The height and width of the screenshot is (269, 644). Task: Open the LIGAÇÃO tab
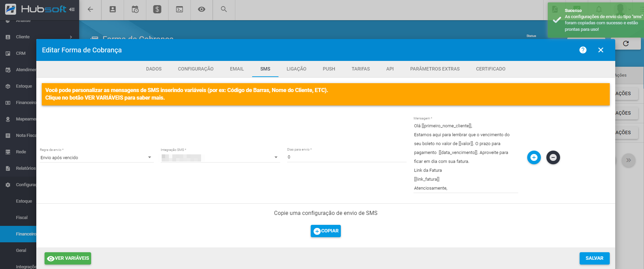(x=296, y=69)
